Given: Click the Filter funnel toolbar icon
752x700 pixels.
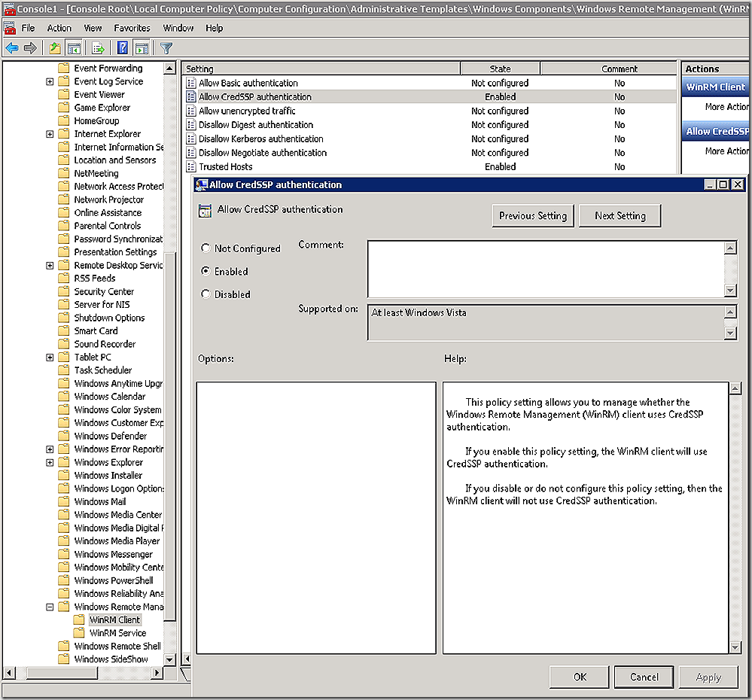Looking at the screenshot, I should [x=166, y=48].
